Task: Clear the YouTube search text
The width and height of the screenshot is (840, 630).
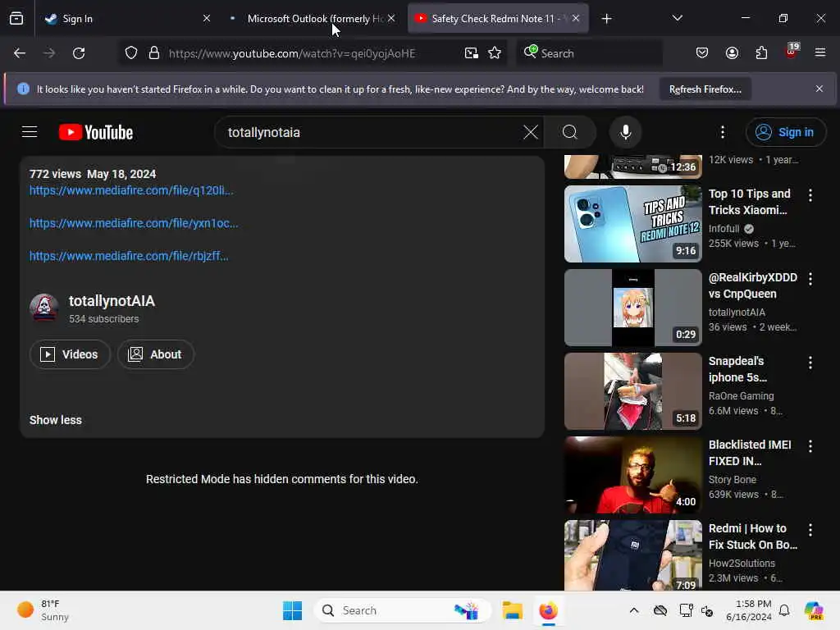Action: click(531, 132)
